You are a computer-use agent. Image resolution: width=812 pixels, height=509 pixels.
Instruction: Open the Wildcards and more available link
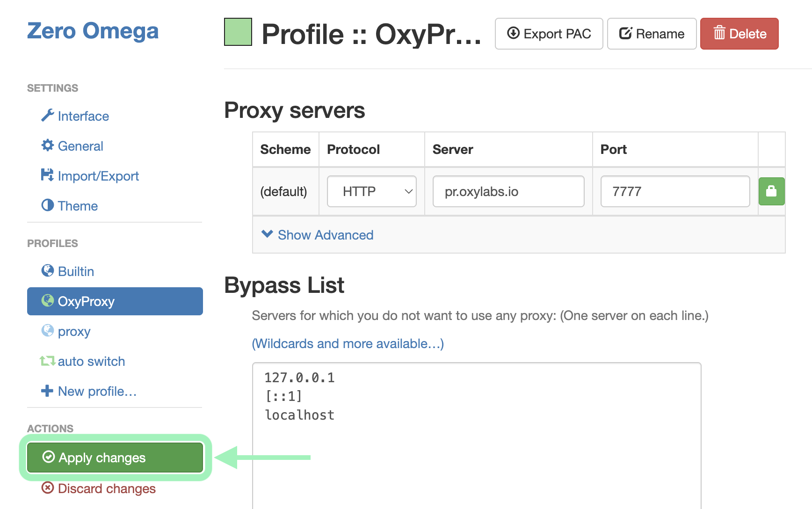coord(348,344)
